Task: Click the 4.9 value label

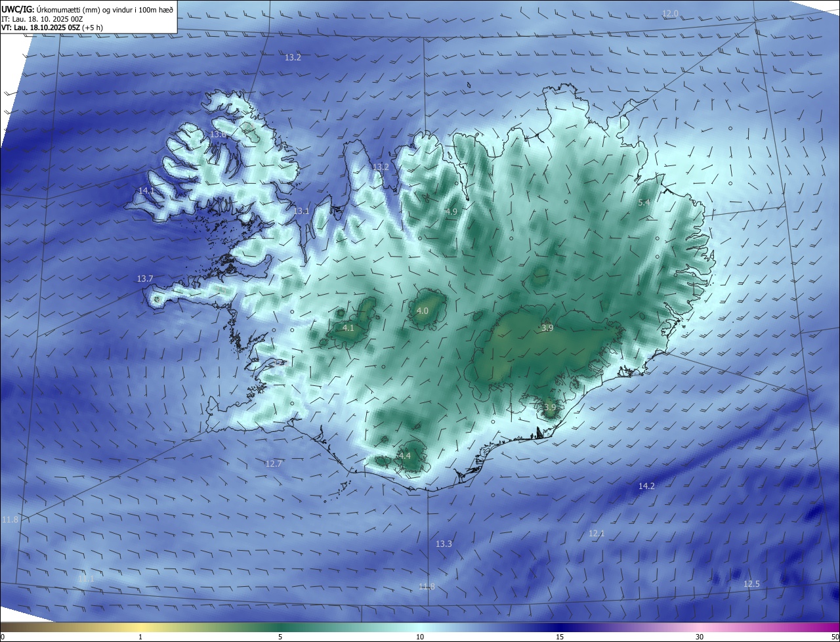Action: coord(451,212)
